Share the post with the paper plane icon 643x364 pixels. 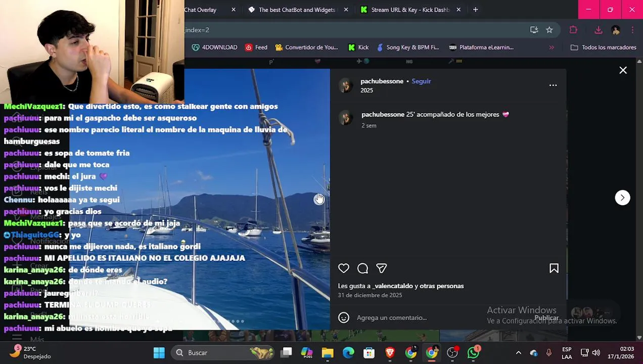[382, 268]
